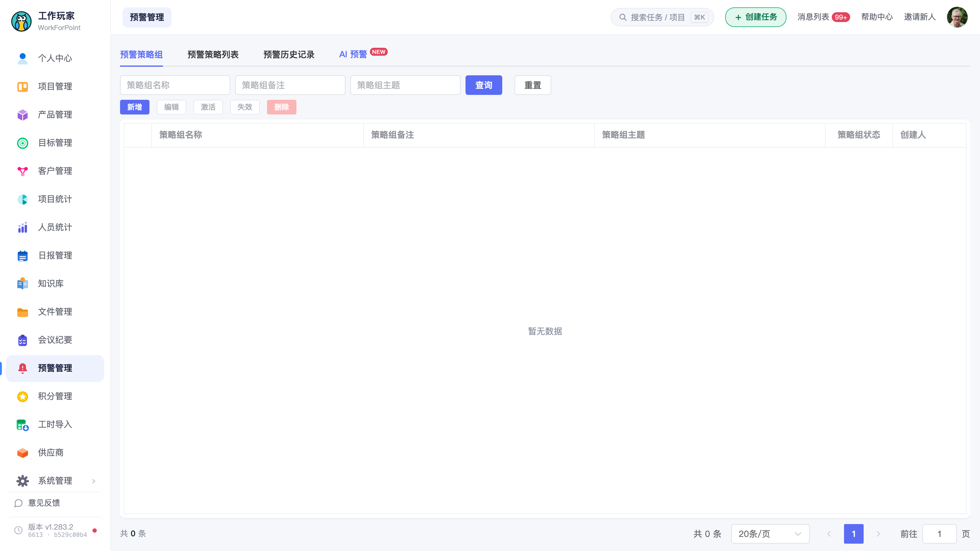Open the 搜索任务 / 项目 search box
The width and height of the screenshot is (980, 551).
[x=662, y=17]
